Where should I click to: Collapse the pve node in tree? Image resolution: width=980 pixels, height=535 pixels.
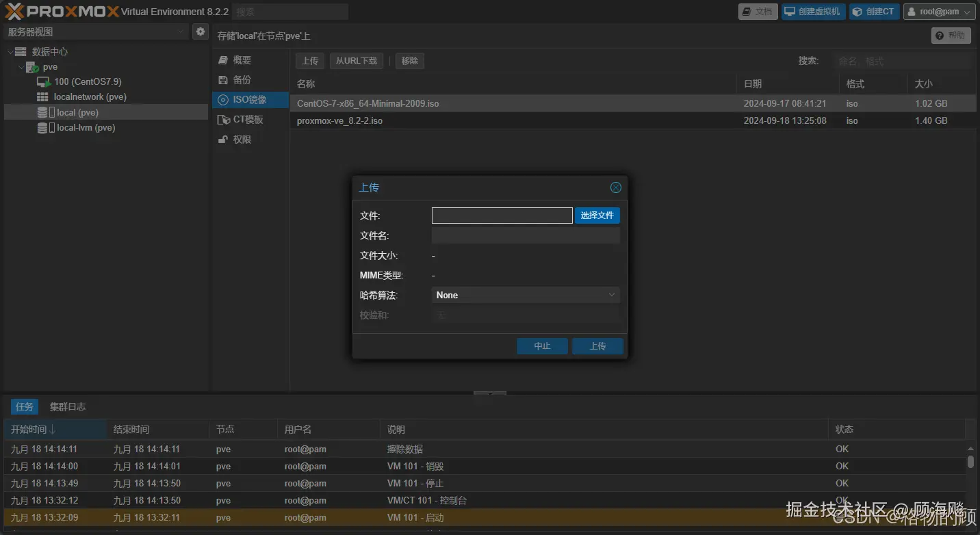[21, 67]
